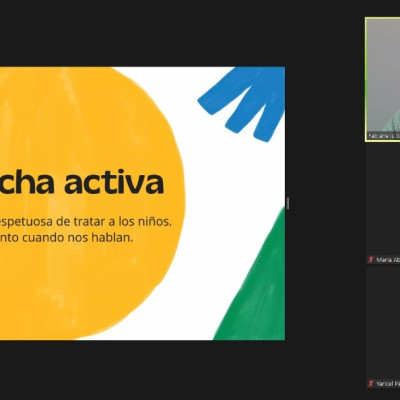Click the dark area below shared slide
The width and height of the screenshot is (400, 400).
(143, 370)
